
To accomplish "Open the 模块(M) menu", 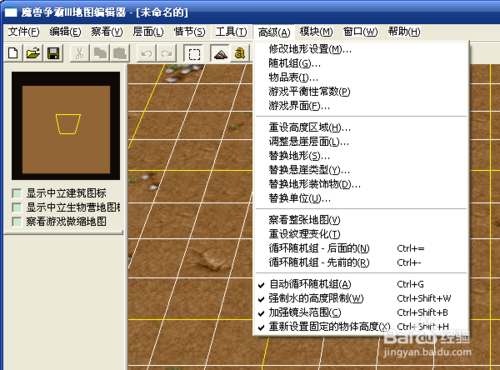I will point(316,32).
